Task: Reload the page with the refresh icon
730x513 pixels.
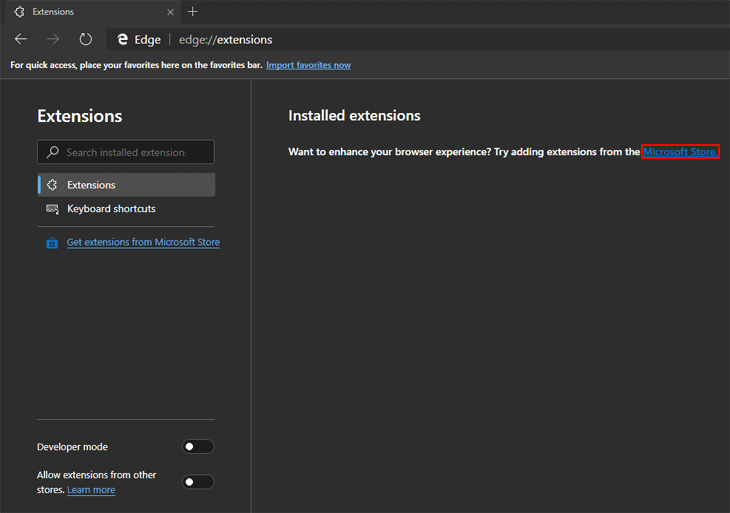Action: tap(86, 39)
